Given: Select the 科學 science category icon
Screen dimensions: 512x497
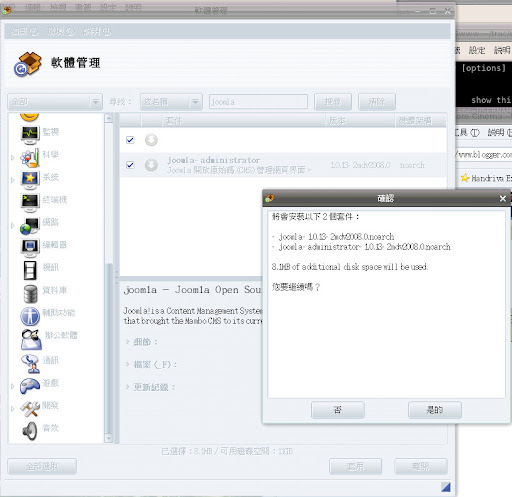Looking at the screenshot, I should coord(30,157).
